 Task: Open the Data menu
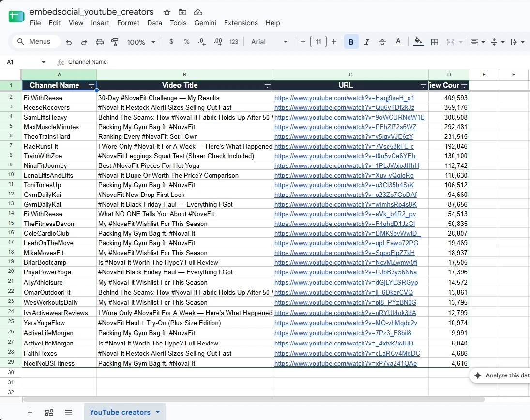pos(154,23)
